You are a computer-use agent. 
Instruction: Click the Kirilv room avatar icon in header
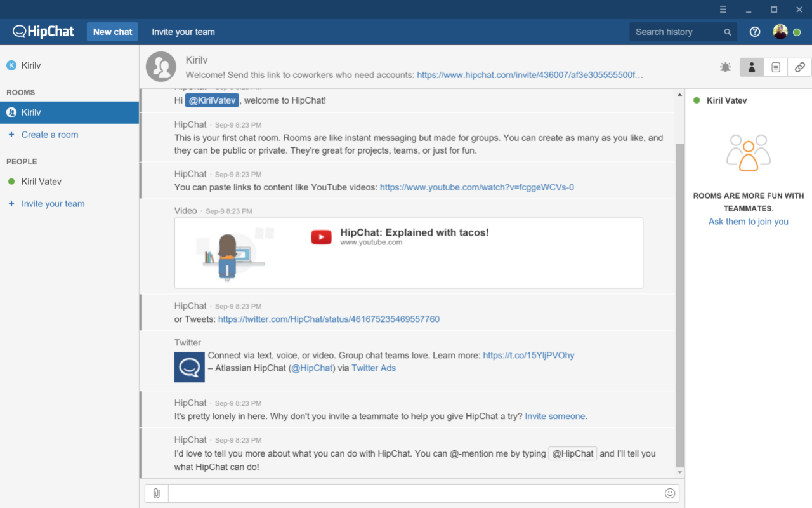[161, 67]
